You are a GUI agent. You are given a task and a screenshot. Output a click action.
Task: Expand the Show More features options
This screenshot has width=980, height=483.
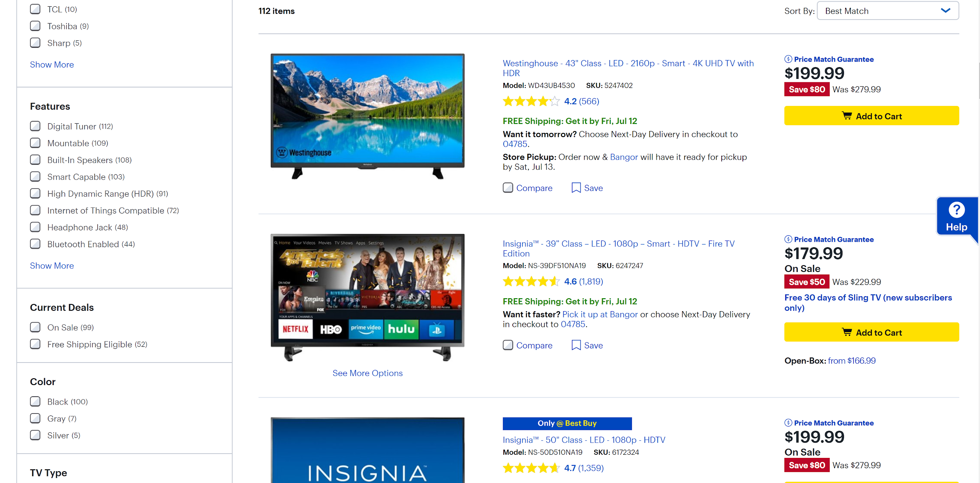coord(51,265)
